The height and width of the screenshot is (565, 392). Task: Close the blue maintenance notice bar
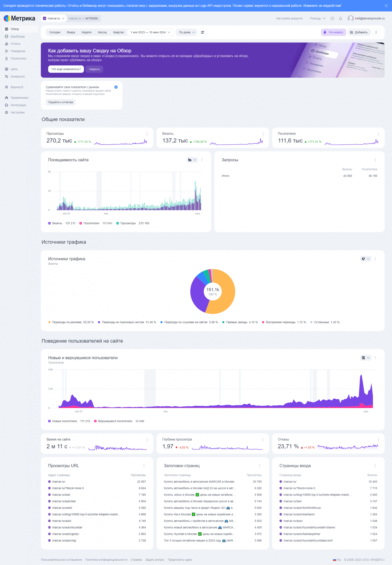point(386,6)
